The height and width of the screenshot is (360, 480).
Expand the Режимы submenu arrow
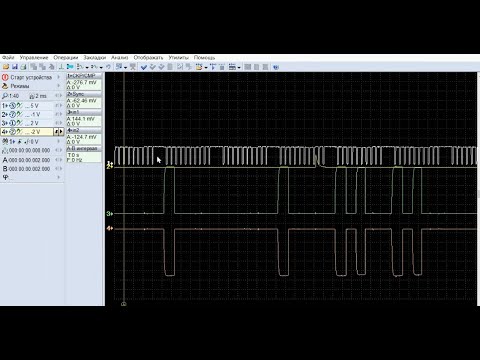point(59,86)
